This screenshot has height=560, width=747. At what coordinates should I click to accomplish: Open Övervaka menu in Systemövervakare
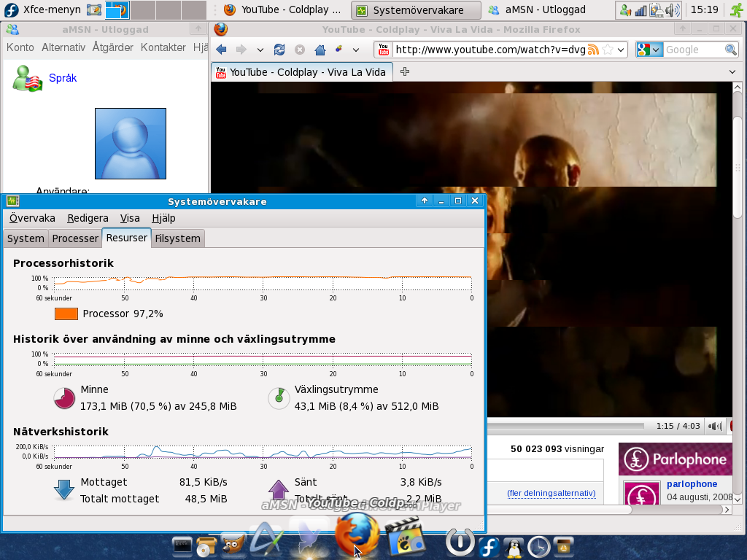pos(32,218)
